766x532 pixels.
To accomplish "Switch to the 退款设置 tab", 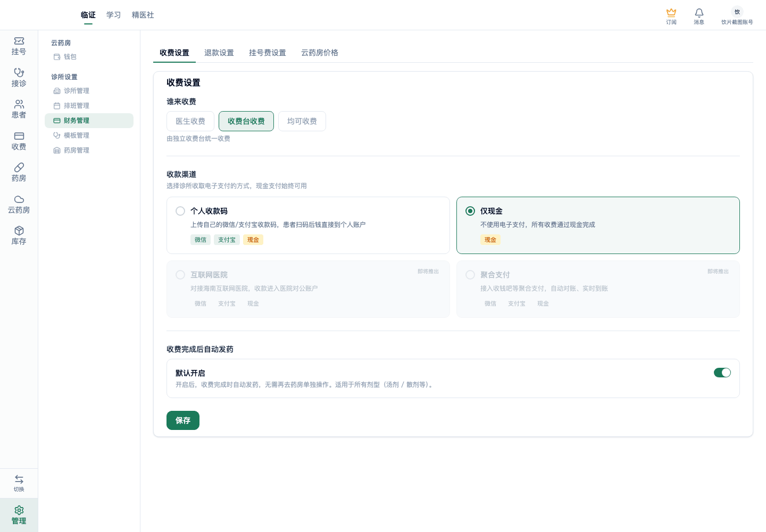I will pyautogui.click(x=219, y=53).
